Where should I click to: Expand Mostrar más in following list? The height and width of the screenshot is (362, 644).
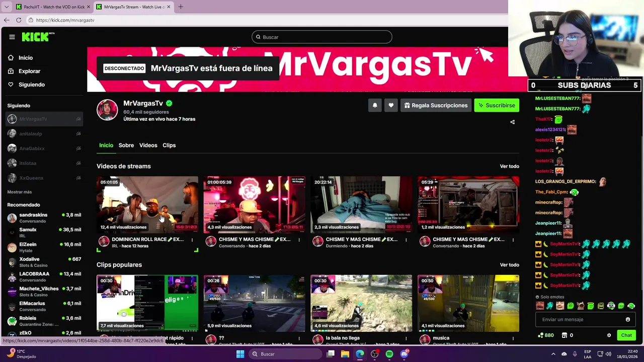20,192
